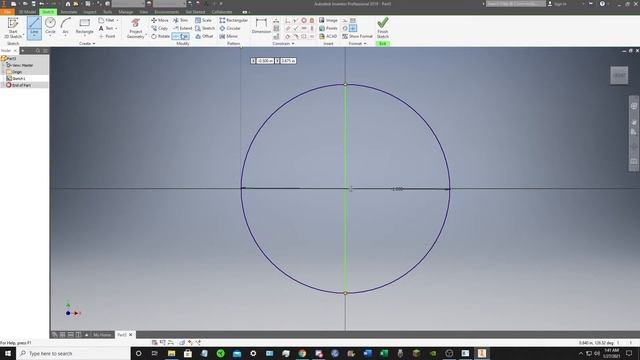Click Start 2D Sketch
The height and width of the screenshot is (360, 640).
pos(13,27)
